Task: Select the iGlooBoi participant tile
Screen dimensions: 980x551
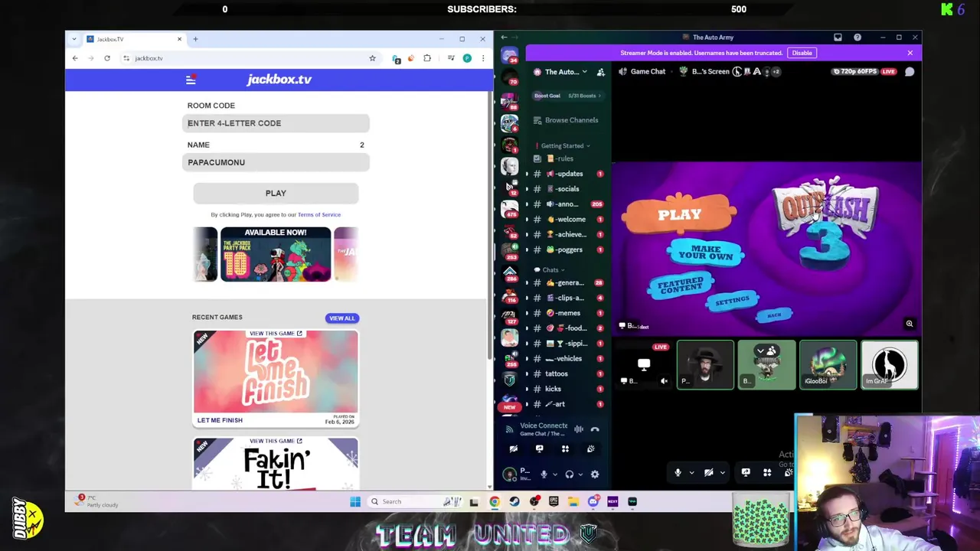Action: [x=828, y=365]
